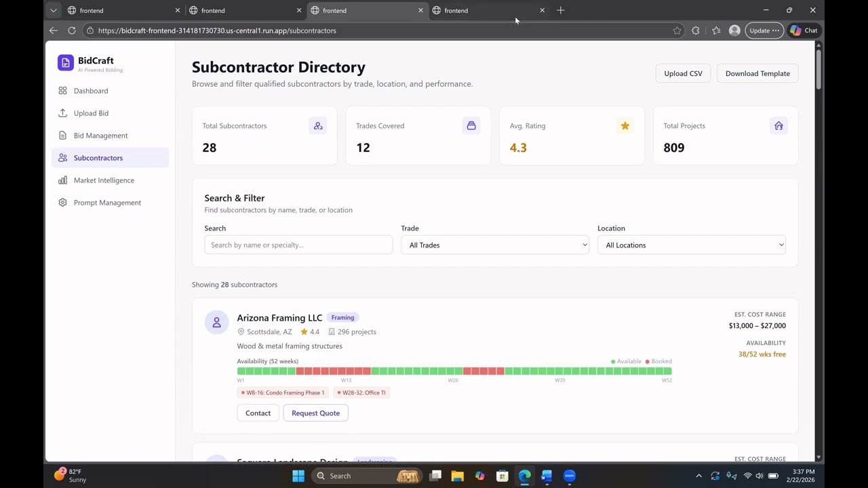
Task: Click Upload CSV button
Action: tap(683, 73)
